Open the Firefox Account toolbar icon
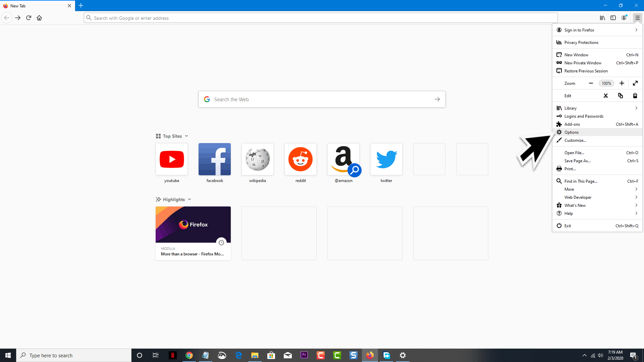 point(624,18)
